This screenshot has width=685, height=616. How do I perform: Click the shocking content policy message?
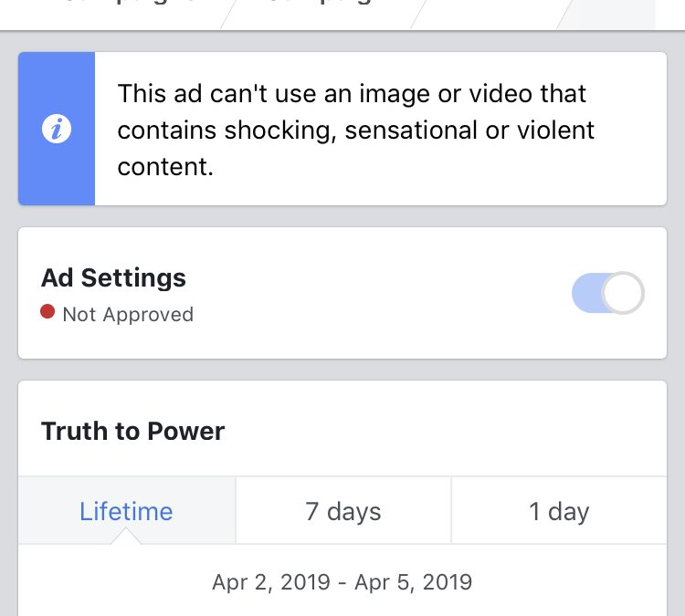(x=356, y=130)
